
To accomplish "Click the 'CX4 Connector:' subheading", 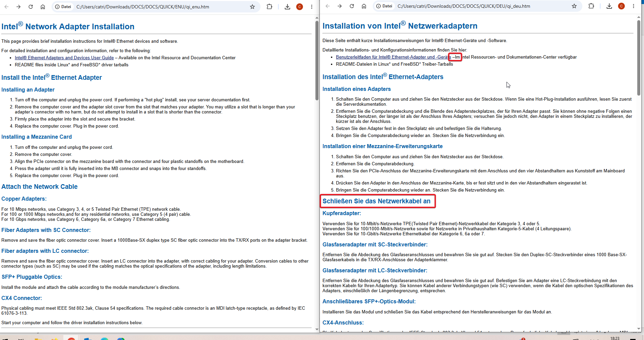I will coord(22,298).
